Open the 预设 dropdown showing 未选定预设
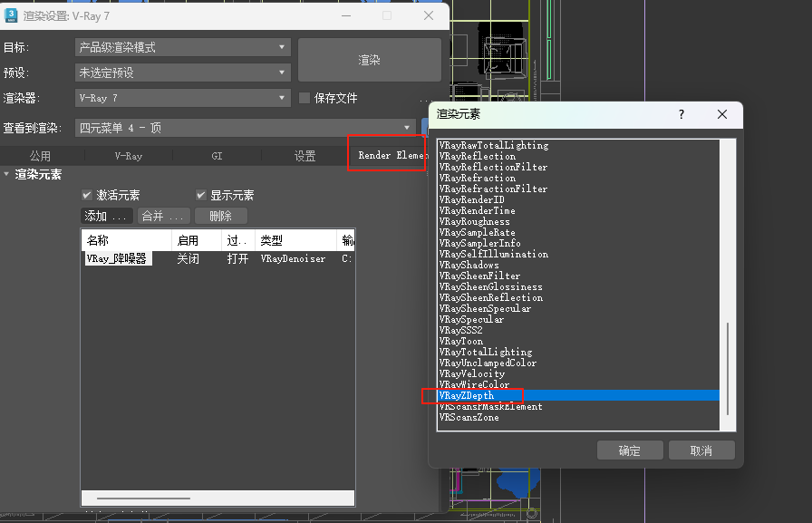The width and height of the screenshot is (812, 523). 182,73
